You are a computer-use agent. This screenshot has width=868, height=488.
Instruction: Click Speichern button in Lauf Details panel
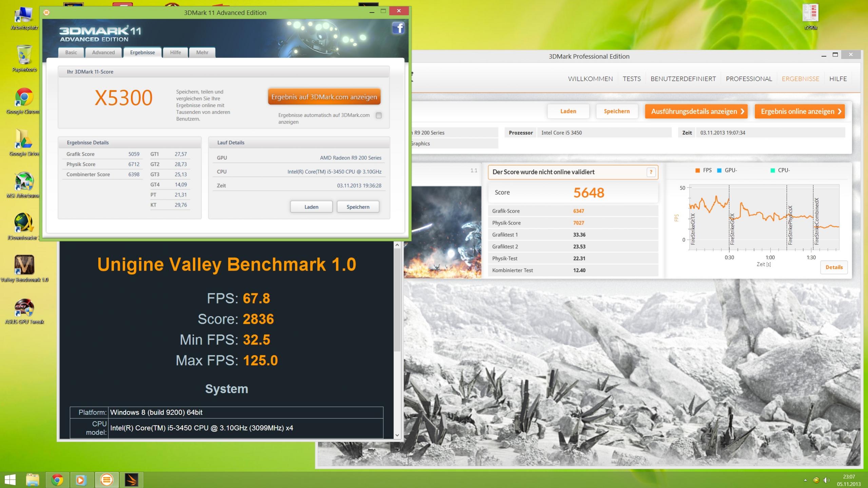358,207
